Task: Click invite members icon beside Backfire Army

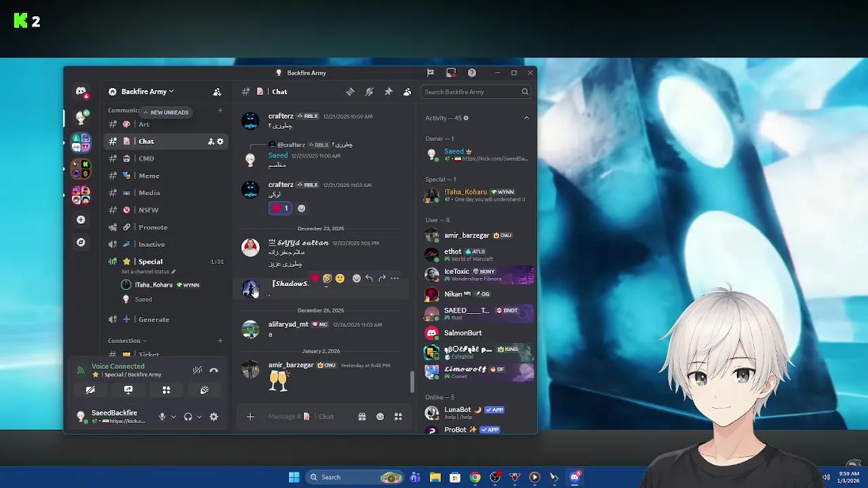Action: click(217, 91)
